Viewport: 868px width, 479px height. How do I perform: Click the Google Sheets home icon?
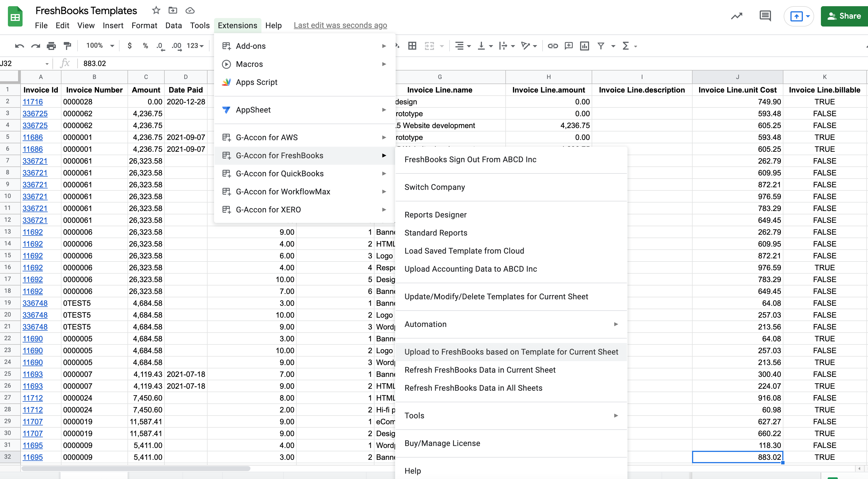click(15, 17)
